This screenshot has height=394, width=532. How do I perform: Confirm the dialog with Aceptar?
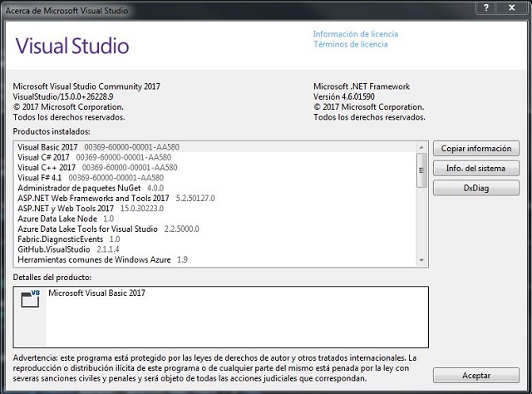476,376
